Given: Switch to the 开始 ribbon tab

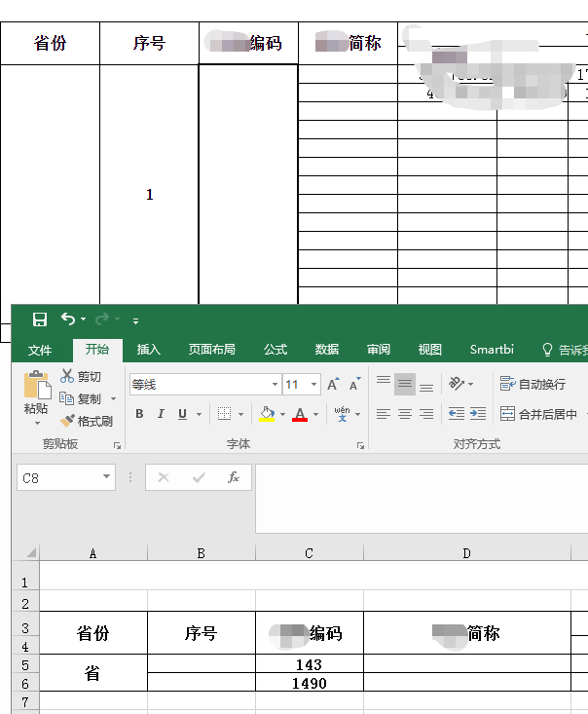Looking at the screenshot, I should (97, 350).
